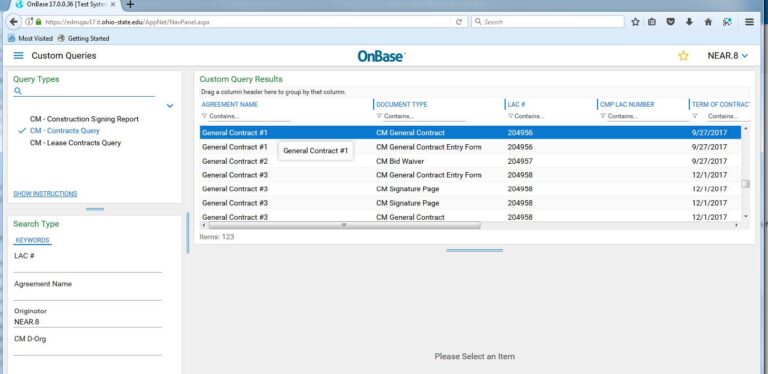
Task: Click the splitter handle below Query Types
Action: click(95, 209)
